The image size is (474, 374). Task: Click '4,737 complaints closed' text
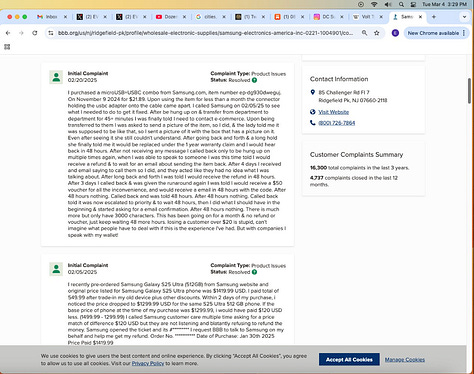pos(354,181)
